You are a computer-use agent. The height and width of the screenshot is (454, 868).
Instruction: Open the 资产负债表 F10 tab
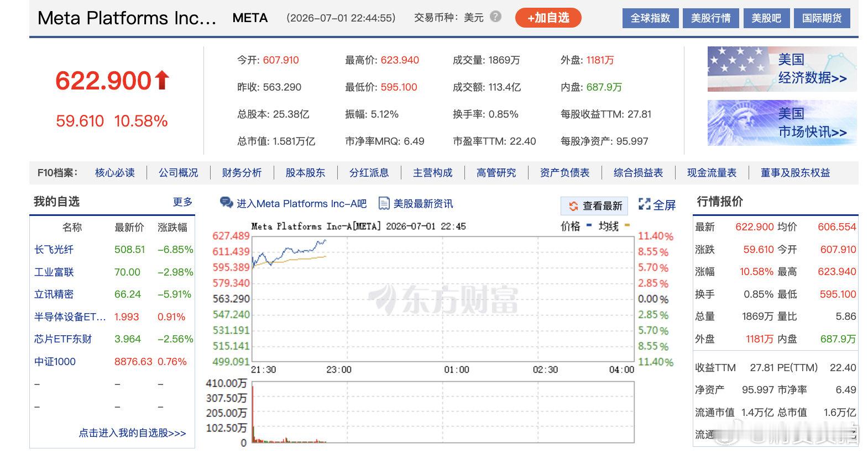pos(564,173)
